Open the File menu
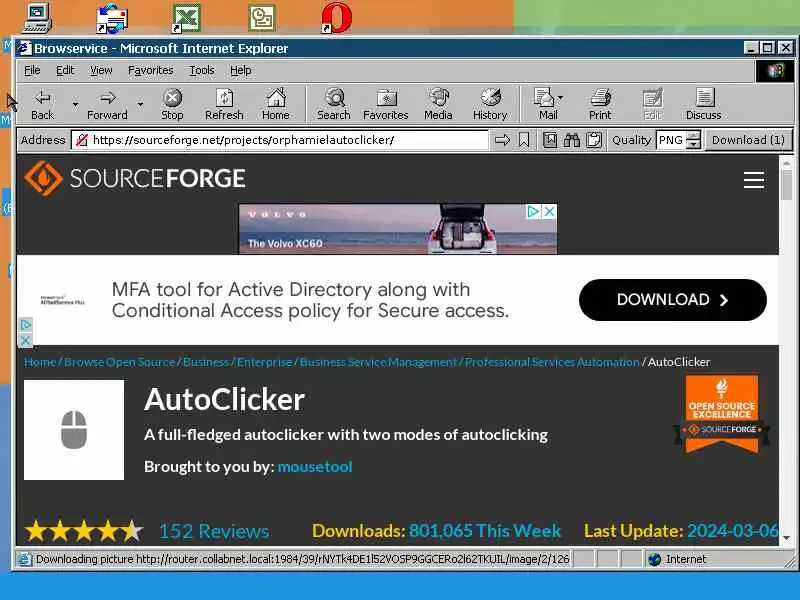 pyautogui.click(x=32, y=70)
